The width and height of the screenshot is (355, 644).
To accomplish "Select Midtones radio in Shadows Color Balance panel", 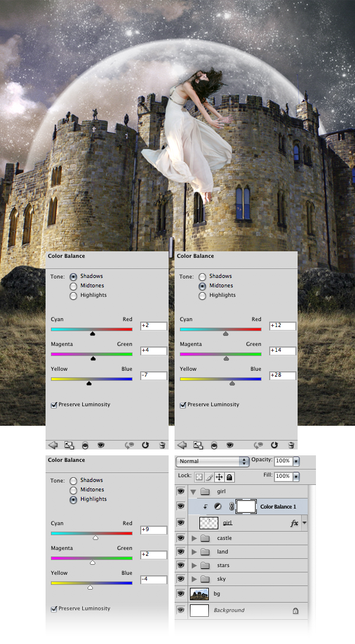I will [x=73, y=286].
